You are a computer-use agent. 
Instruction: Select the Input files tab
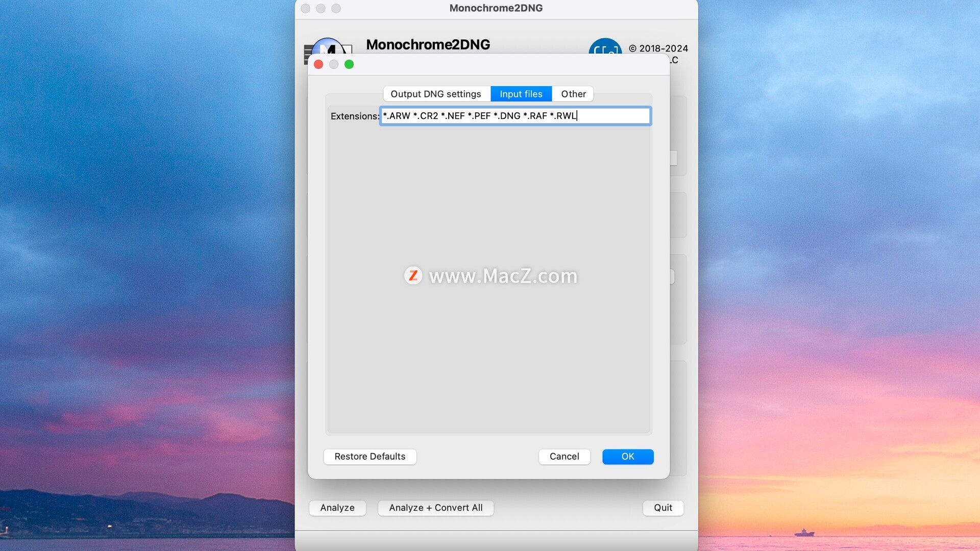(521, 94)
